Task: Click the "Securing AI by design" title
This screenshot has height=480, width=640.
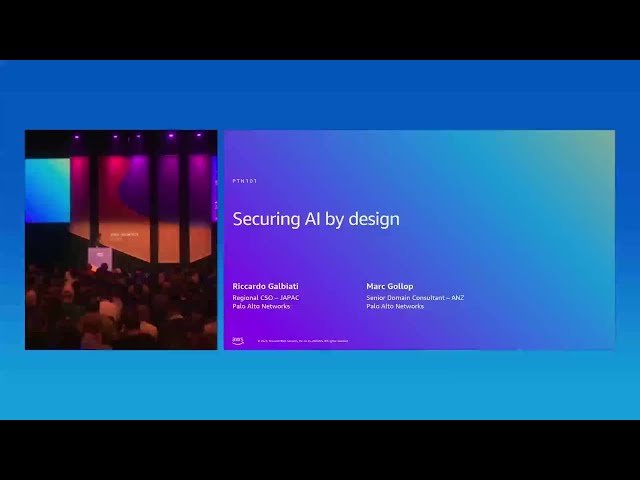Action: click(315, 219)
